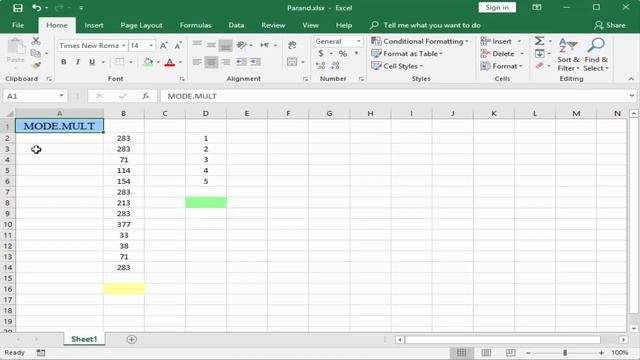Collapse the ribbon with the chevron
The height and width of the screenshot is (360, 640).
[x=631, y=78]
